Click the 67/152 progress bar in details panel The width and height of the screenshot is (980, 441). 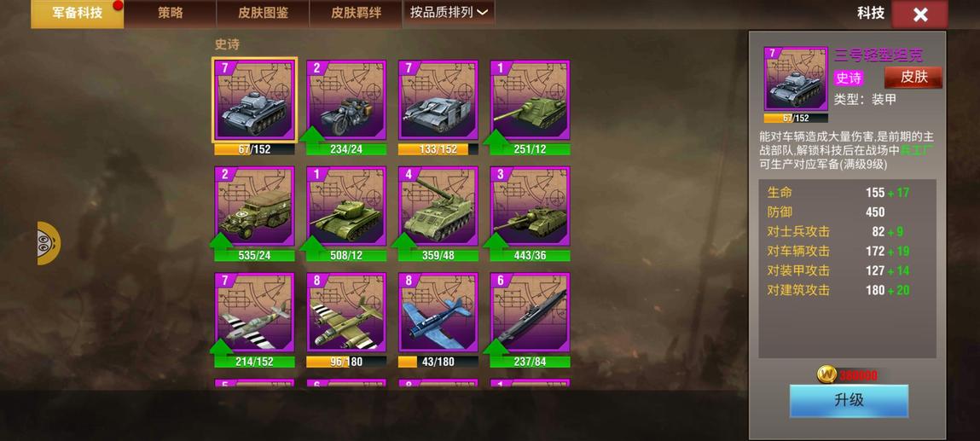(796, 118)
